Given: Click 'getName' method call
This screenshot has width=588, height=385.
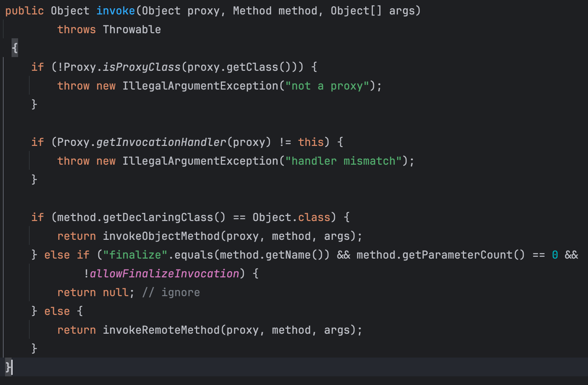Looking at the screenshot, I should [x=288, y=255].
